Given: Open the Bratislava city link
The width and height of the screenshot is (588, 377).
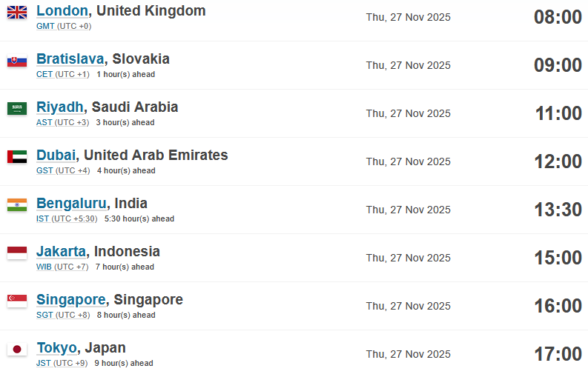Looking at the screenshot, I should [70, 59].
